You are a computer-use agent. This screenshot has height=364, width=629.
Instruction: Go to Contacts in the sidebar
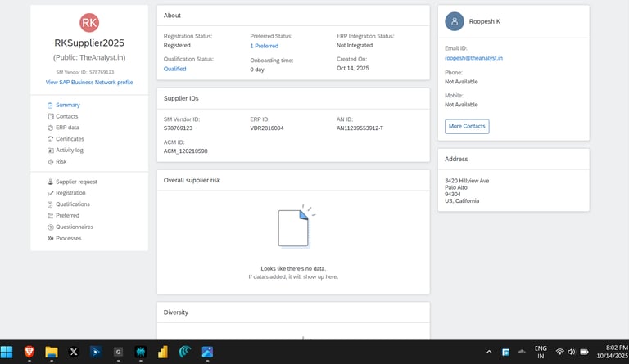(x=66, y=116)
